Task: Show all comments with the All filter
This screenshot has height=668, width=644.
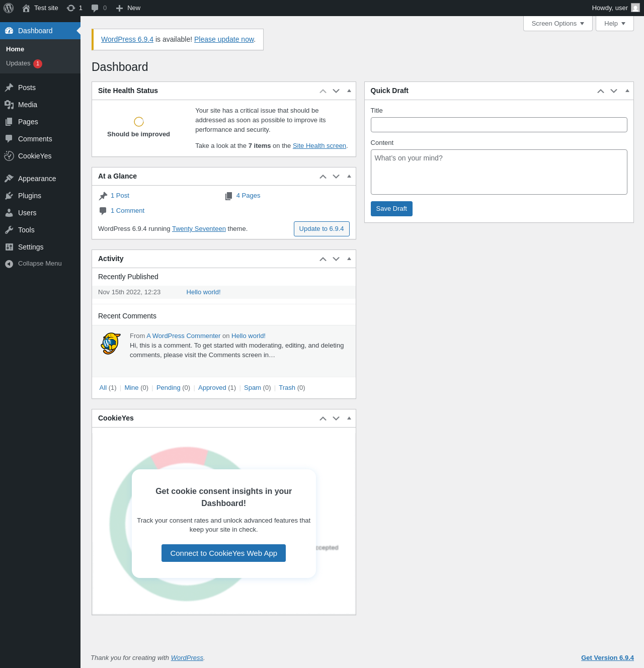Action: [103, 388]
